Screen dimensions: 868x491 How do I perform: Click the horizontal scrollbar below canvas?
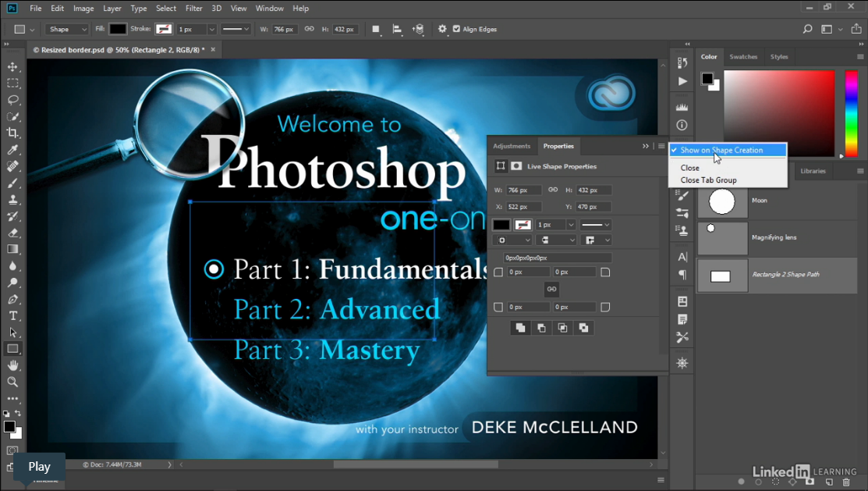coord(416,464)
